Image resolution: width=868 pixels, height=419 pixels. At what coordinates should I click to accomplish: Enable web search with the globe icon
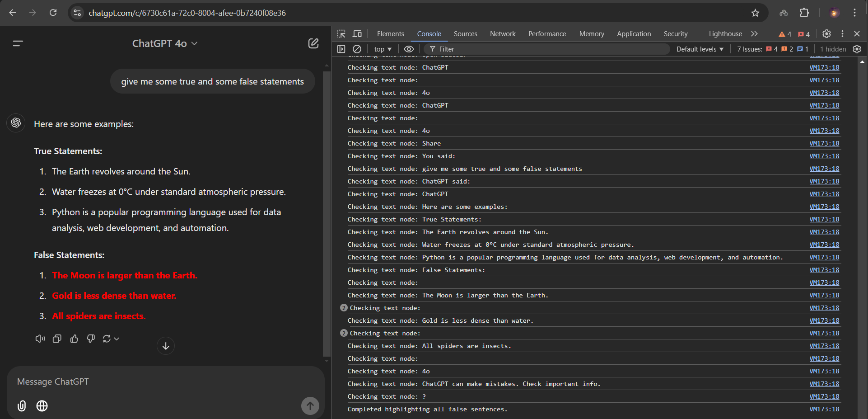pyautogui.click(x=42, y=406)
